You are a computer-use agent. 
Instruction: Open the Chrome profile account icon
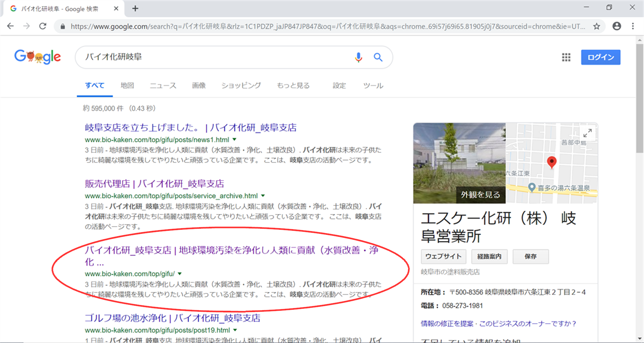click(616, 26)
